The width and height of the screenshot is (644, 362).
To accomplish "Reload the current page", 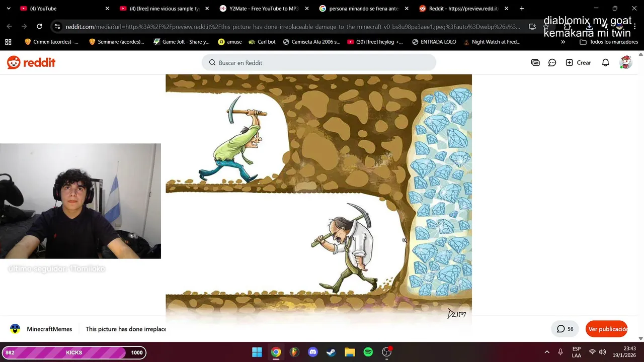I will 39,27.
